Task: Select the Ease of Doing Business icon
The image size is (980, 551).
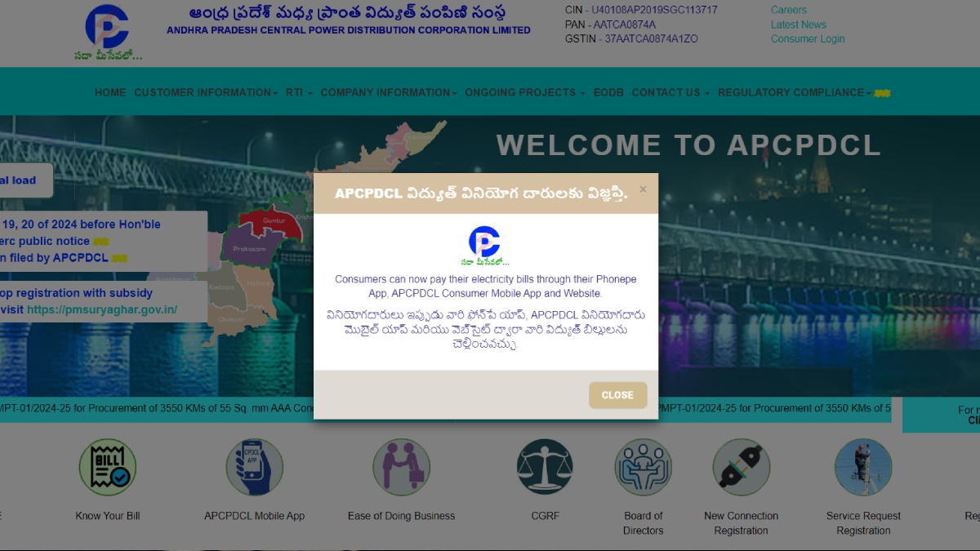Action: point(401,467)
